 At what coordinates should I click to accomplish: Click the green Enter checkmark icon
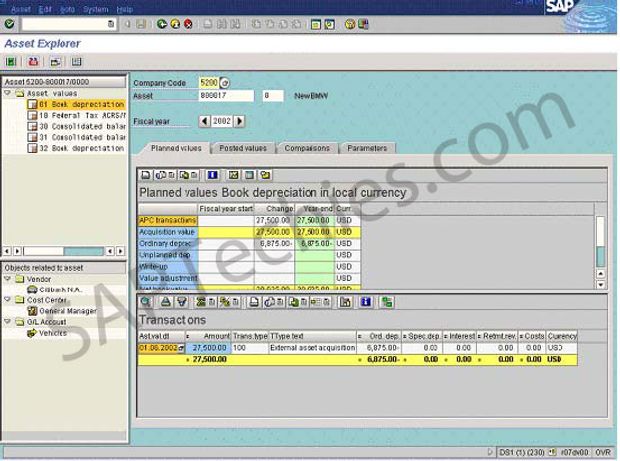9,24
